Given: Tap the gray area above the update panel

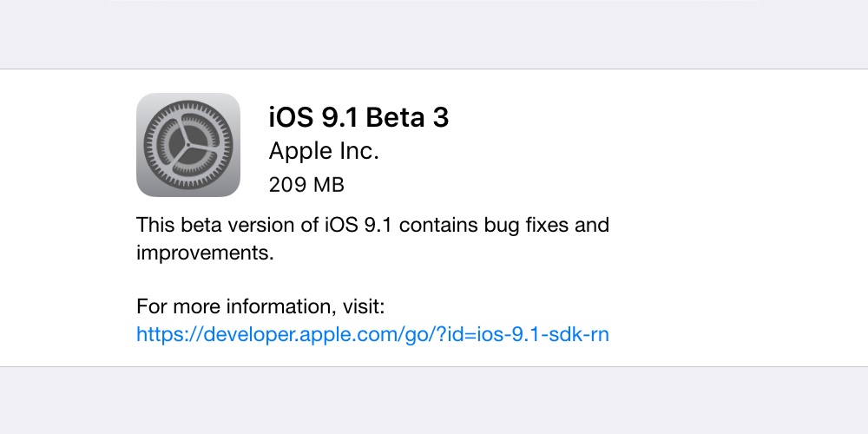Looking at the screenshot, I should click(x=434, y=35).
